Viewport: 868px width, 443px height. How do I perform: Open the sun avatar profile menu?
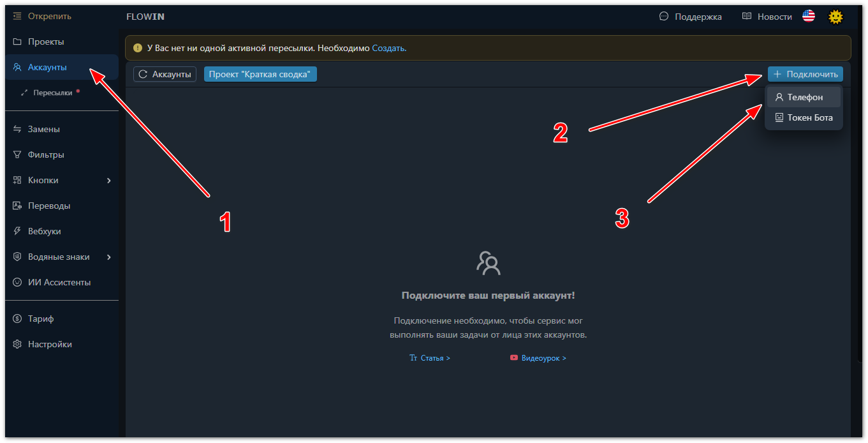click(x=835, y=17)
